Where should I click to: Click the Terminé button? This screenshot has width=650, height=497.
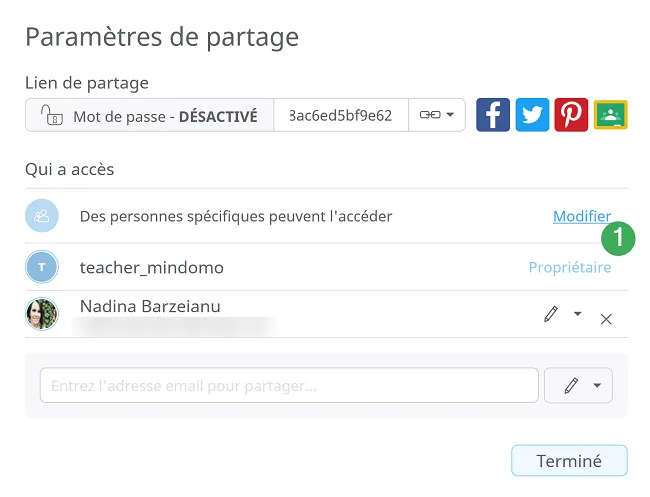569,461
